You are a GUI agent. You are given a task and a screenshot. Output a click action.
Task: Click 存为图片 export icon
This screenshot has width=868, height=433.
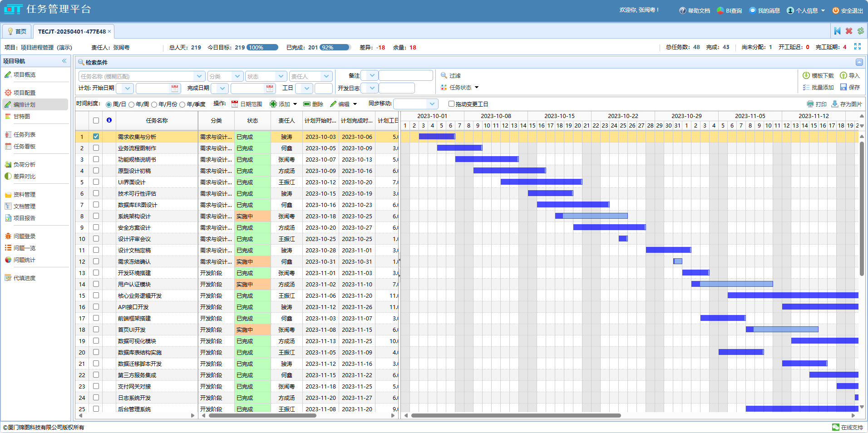(835, 104)
